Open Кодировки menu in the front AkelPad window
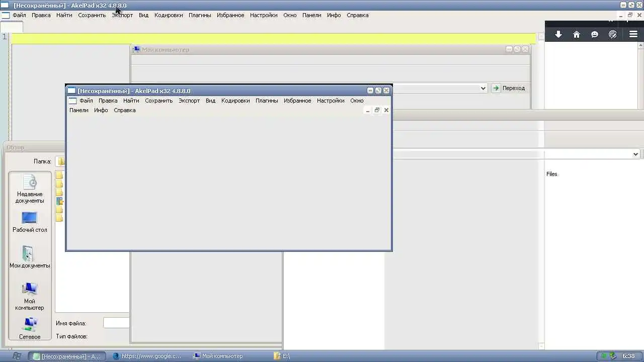Screen dimensions: 644x362 tap(235, 101)
